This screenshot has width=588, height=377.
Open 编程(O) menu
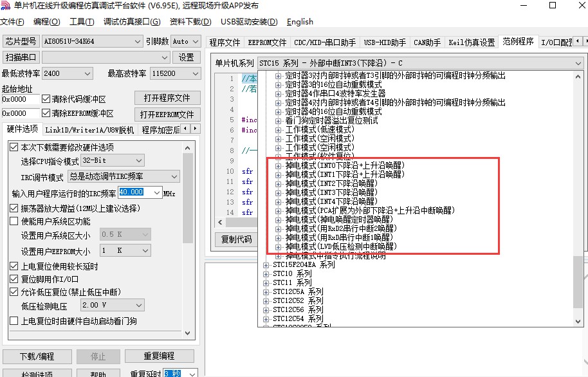coord(46,22)
